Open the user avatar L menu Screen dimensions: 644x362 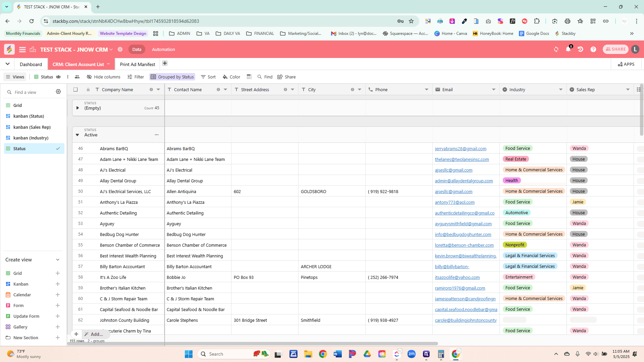[635, 49]
